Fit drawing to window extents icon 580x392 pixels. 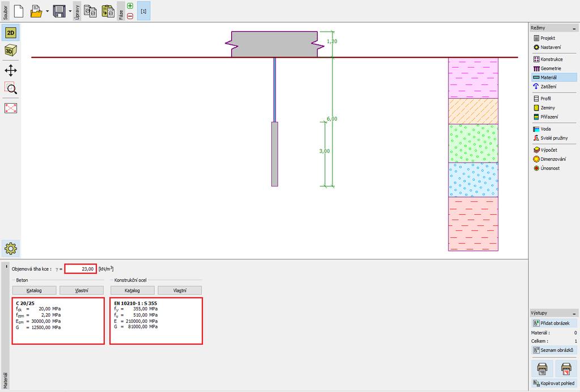tap(11, 108)
